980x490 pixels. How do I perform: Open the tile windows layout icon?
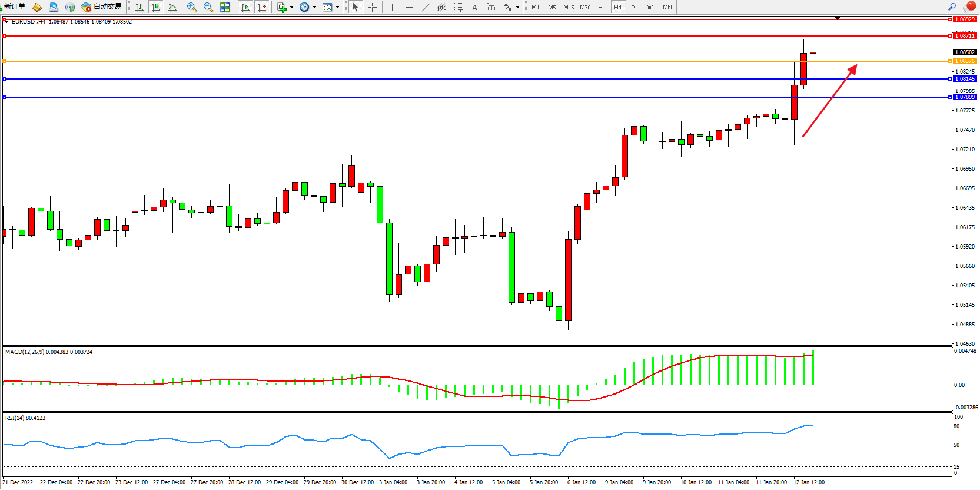click(x=225, y=7)
